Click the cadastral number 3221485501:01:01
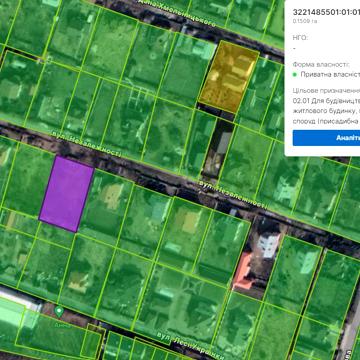 (x=326, y=12)
